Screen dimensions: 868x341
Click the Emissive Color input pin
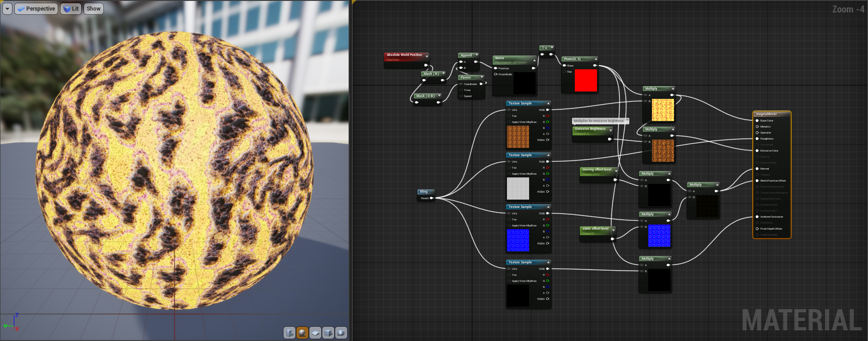coord(757,151)
